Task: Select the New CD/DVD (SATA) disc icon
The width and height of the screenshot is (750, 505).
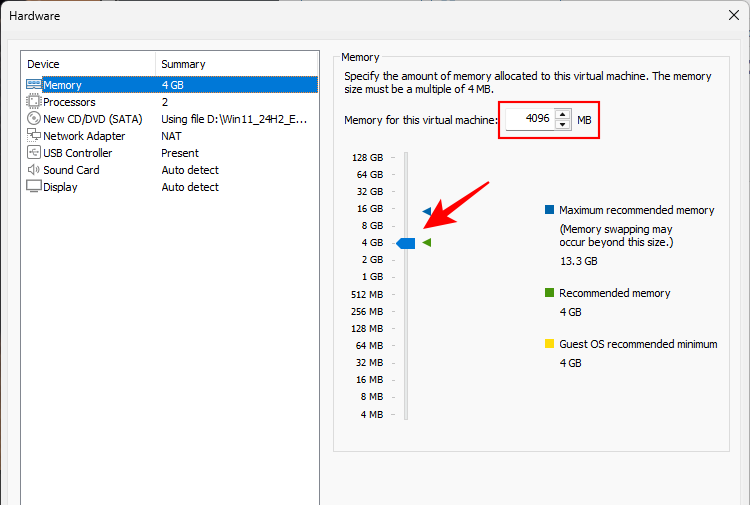Action: (34, 119)
